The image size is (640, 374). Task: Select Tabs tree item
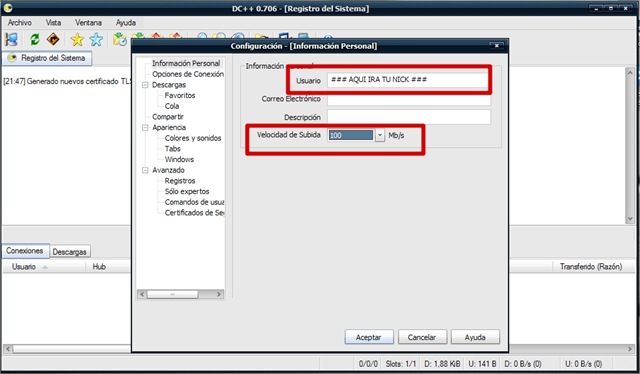173,149
